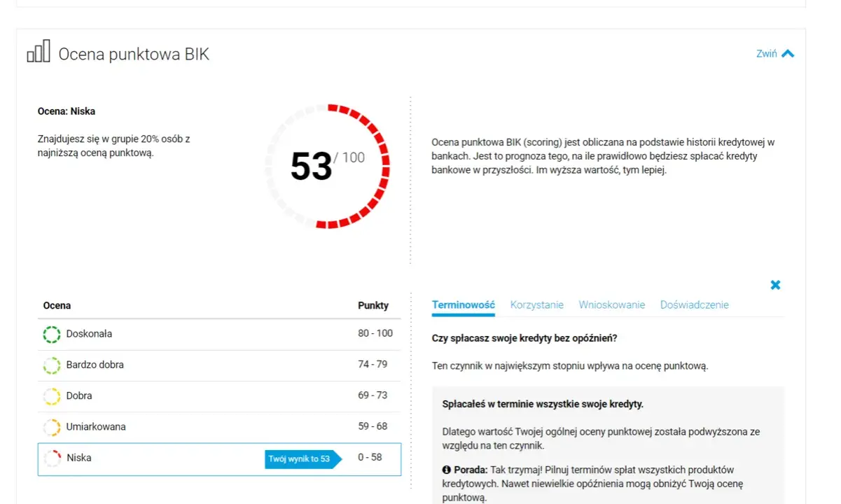Click the Bardzo dobra rating label
This screenshot has width=841, height=504.
(x=95, y=365)
